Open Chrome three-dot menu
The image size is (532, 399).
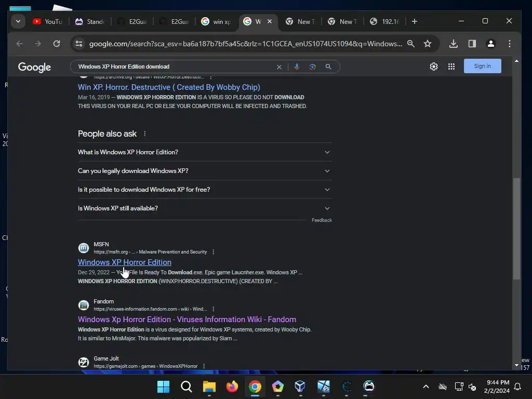click(x=509, y=44)
